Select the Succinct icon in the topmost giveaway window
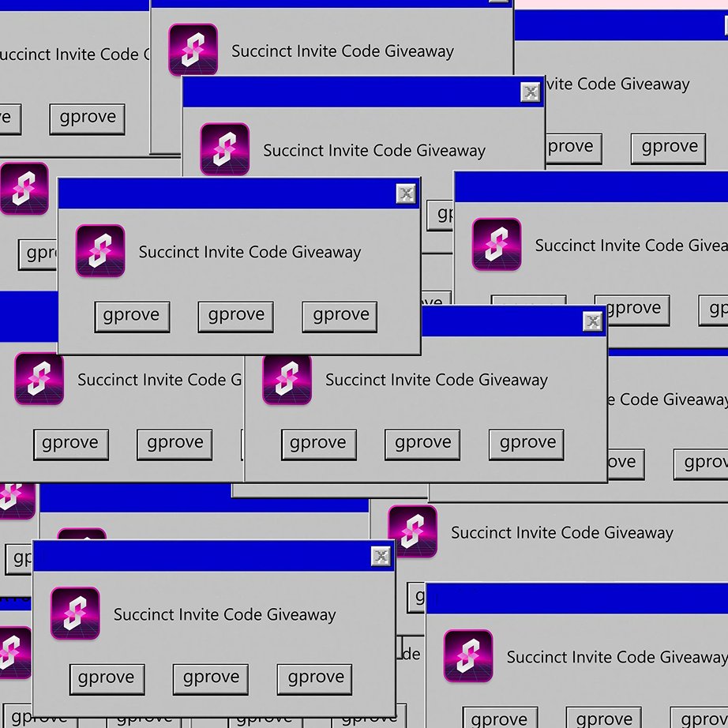 [x=193, y=49]
